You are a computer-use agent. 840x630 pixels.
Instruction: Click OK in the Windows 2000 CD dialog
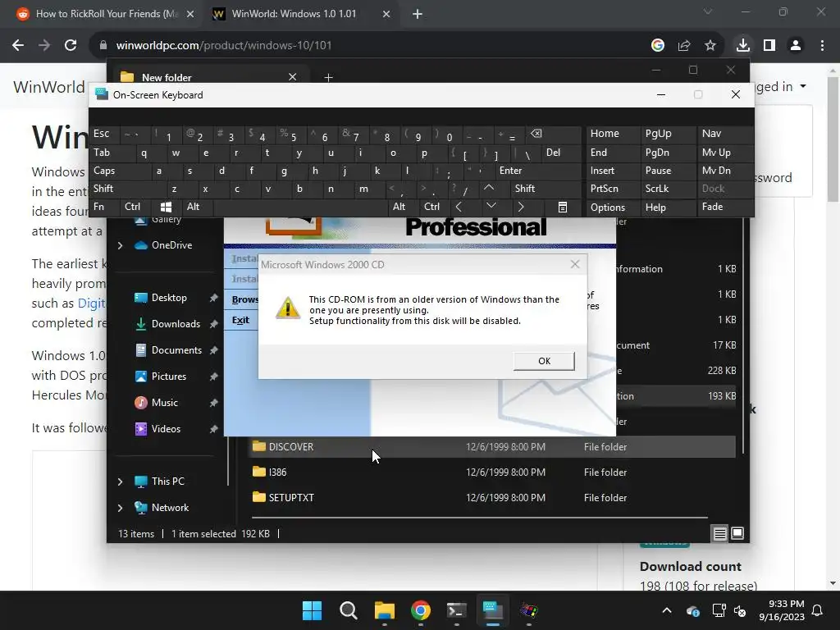click(544, 361)
